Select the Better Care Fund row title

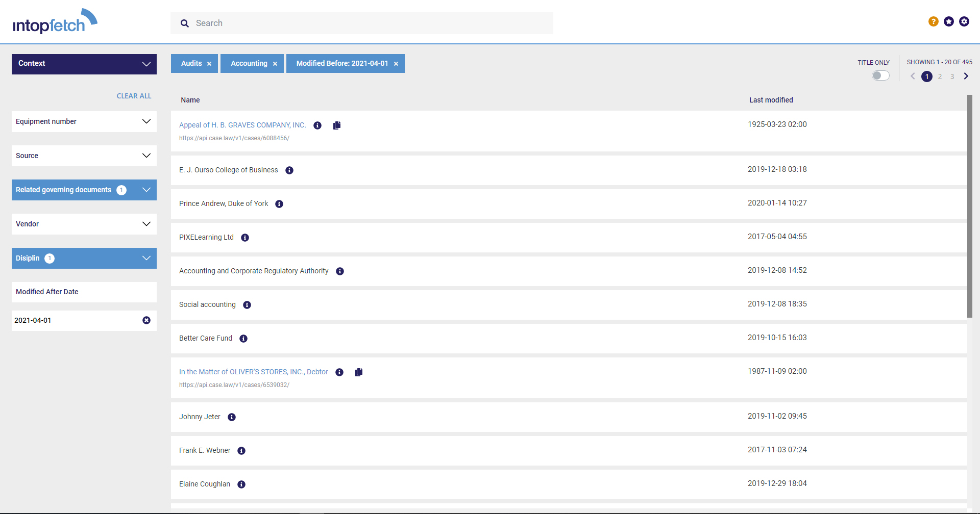[206, 338]
